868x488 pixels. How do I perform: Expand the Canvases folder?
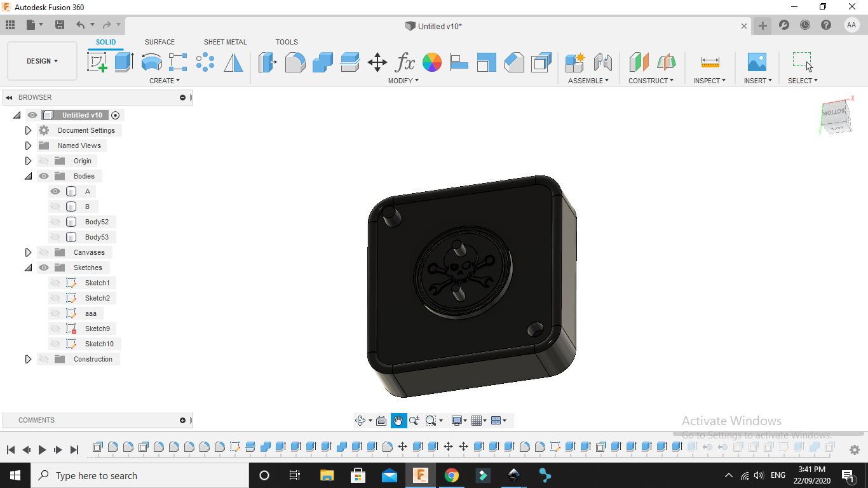[28, 252]
